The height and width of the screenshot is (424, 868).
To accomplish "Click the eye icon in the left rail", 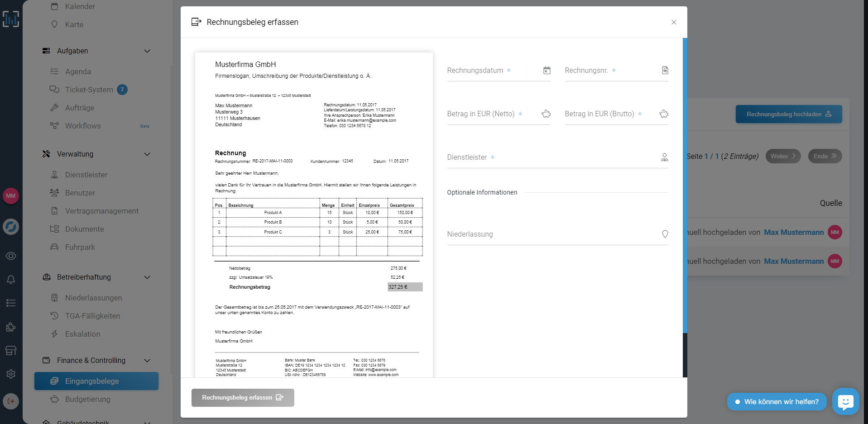I will click(11, 256).
